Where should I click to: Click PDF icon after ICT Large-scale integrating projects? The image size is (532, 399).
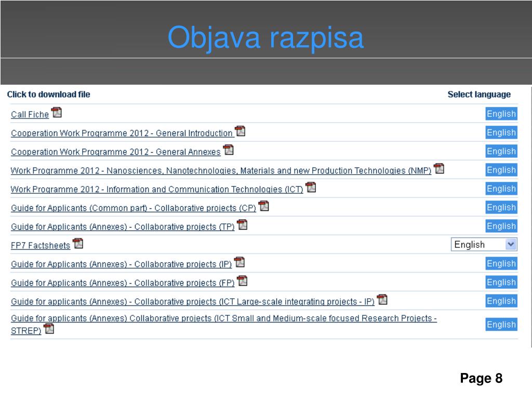382,300
